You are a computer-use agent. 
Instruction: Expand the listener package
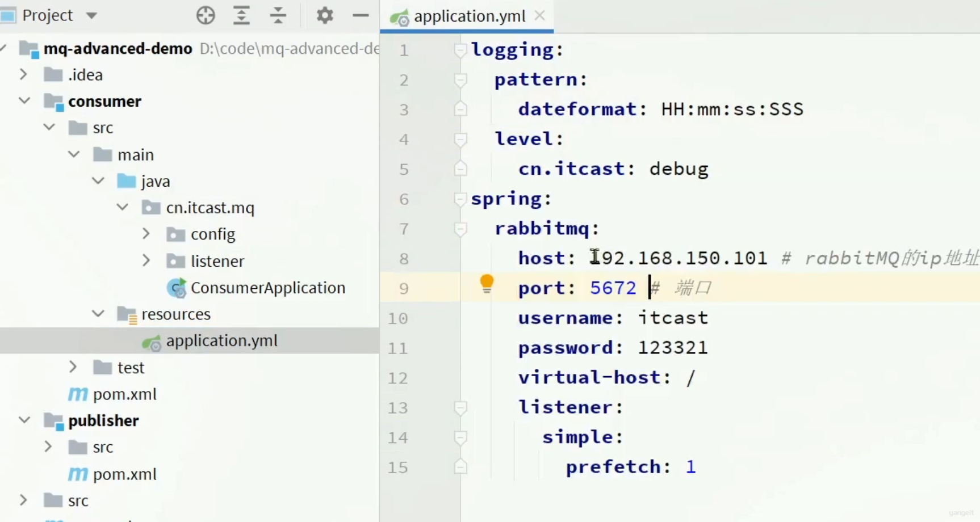click(146, 260)
